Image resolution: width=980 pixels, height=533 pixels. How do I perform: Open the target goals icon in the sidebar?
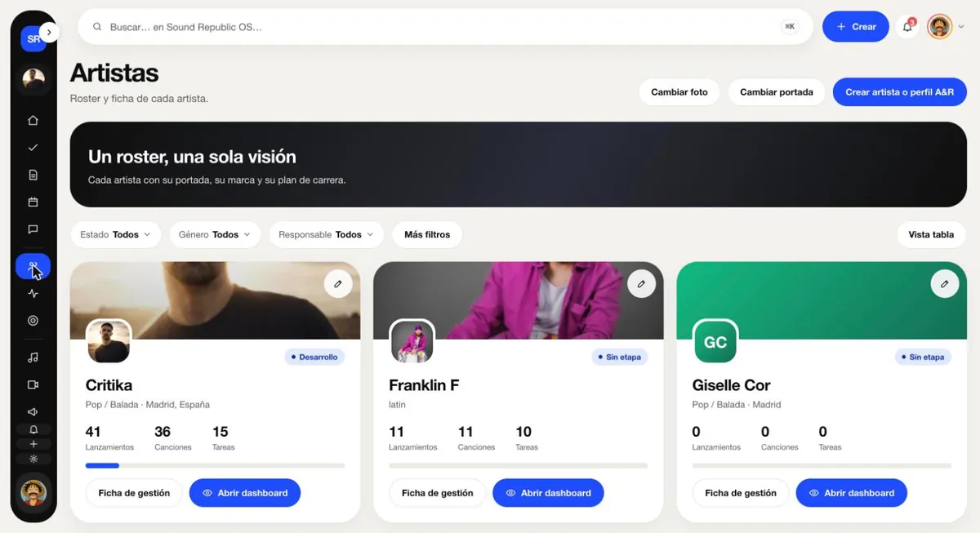[x=33, y=321]
